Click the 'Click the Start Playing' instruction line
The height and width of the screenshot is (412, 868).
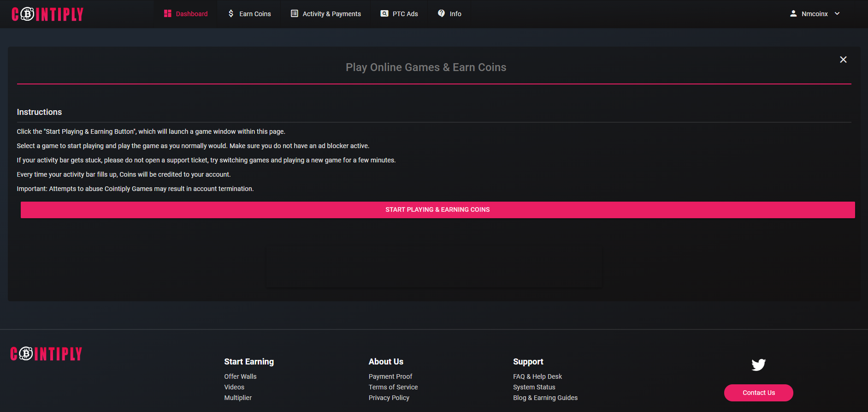coord(151,131)
